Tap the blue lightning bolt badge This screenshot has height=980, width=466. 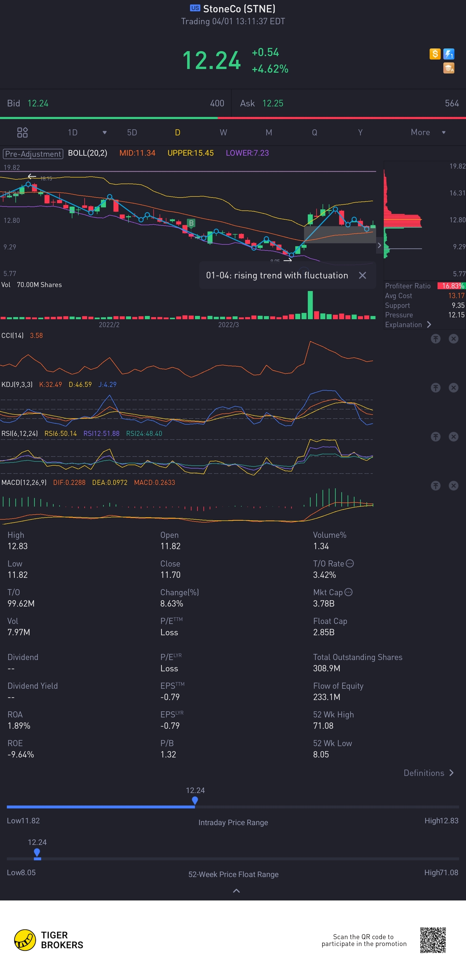(x=449, y=54)
